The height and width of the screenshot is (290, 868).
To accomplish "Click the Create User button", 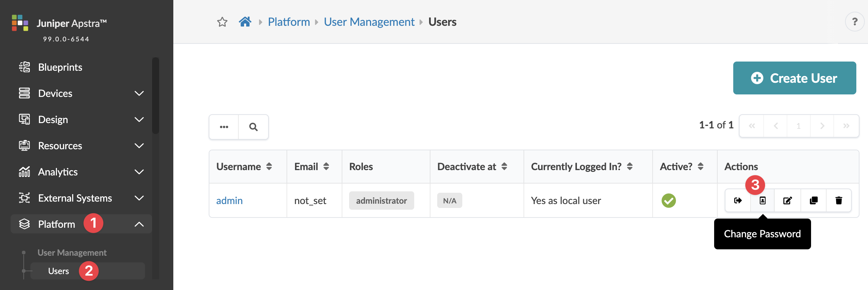I will click(x=794, y=78).
